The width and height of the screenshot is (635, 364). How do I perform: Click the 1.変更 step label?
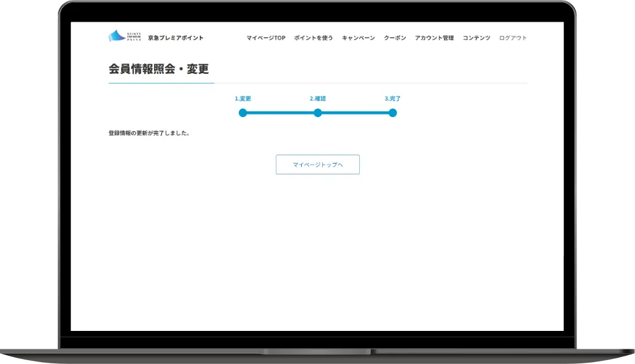tap(243, 98)
